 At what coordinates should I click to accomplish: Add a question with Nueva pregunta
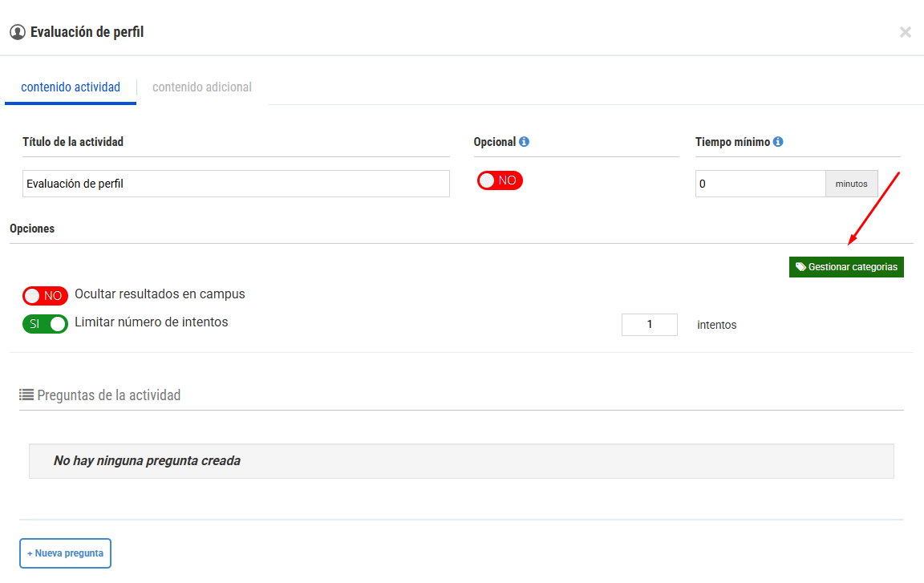66,553
